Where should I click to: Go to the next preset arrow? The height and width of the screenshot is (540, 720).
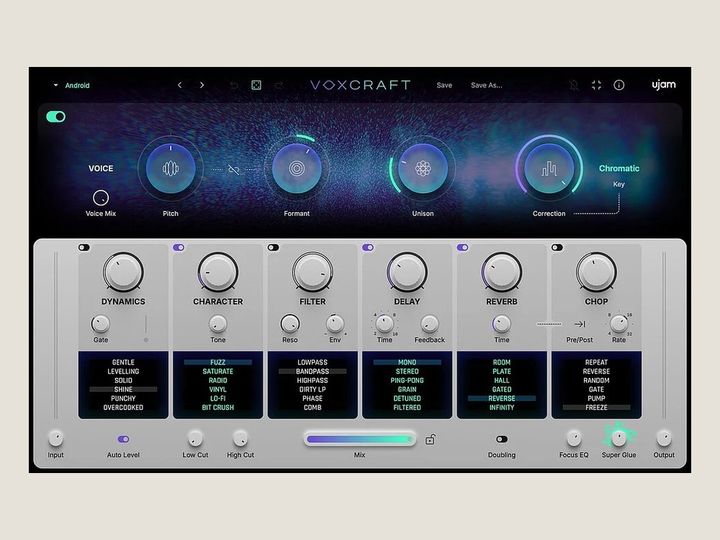(x=202, y=85)
